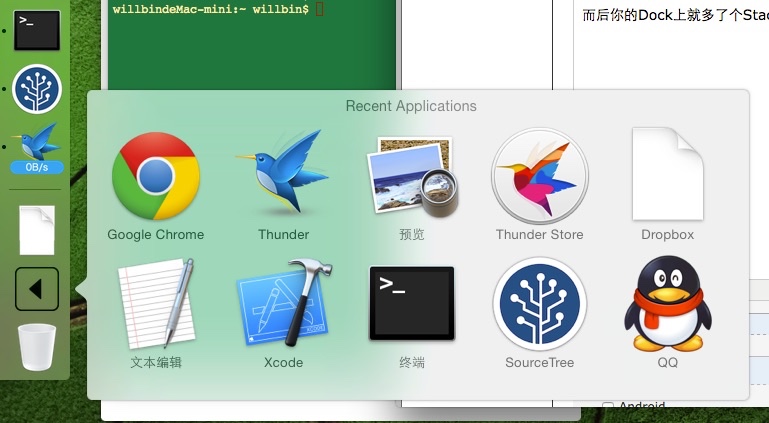
Task: Open the Trash in the Dock
Action: pos(37,346)
